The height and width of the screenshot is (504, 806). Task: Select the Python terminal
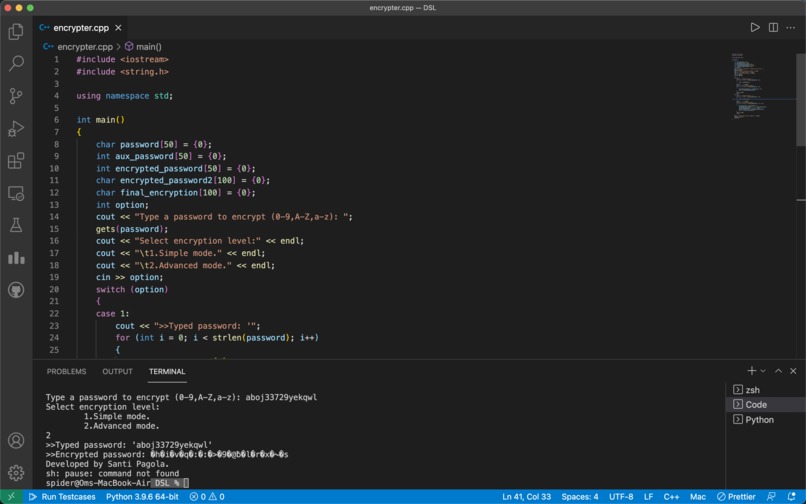[765, 420]
